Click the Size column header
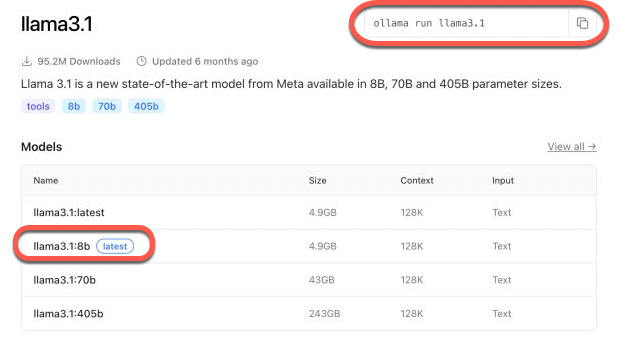 click(317, 180)
